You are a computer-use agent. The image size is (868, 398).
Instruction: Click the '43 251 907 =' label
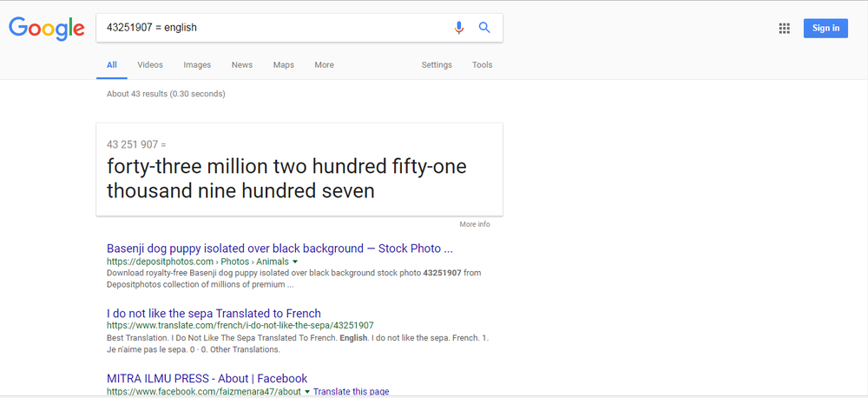coord(136,144)
